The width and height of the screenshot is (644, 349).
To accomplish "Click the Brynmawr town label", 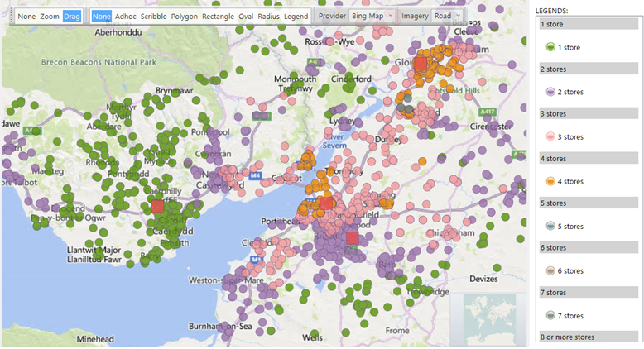I will (174, 90).
